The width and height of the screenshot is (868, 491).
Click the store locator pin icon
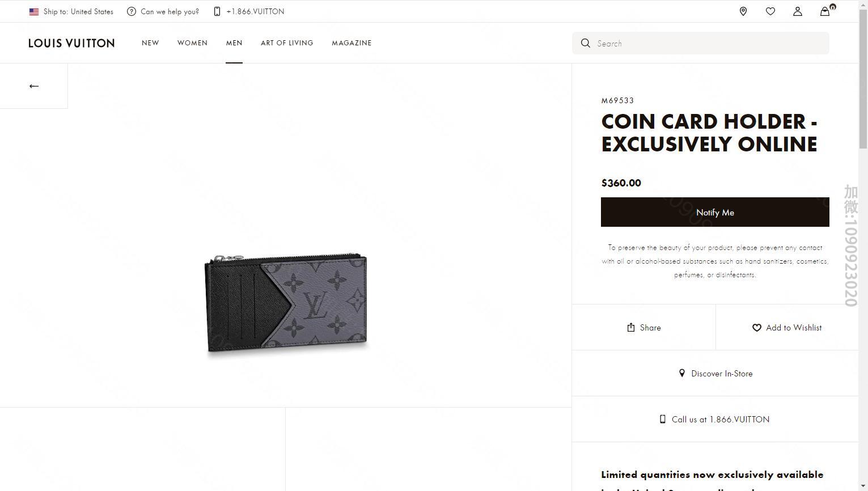click(743, 11)
